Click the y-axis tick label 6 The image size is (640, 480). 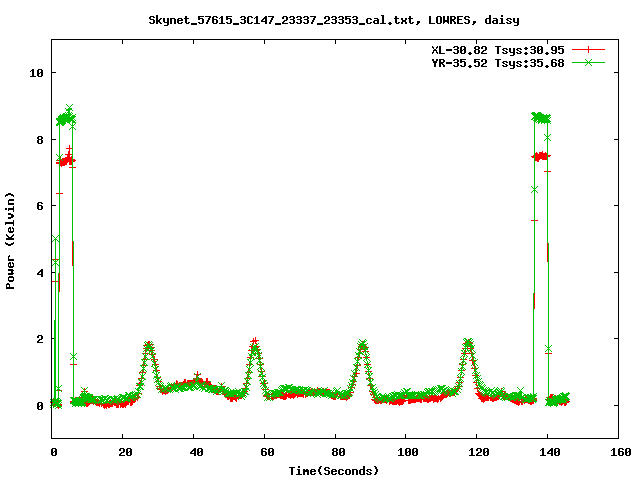point(40,206)
